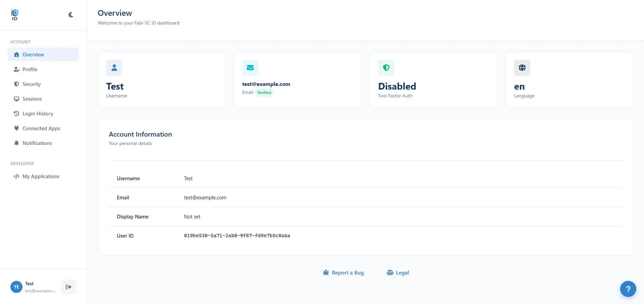Click the User ID value text

point(237,236)
